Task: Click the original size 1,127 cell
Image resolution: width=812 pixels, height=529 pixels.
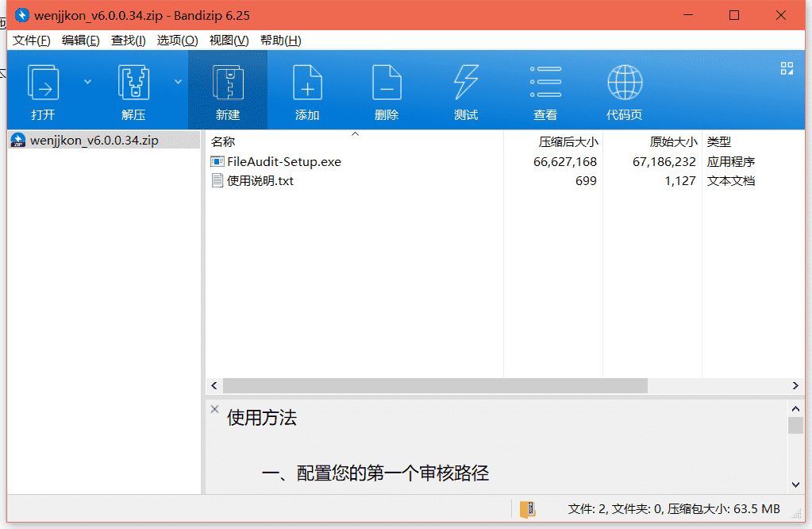Action: coord(680,181)
